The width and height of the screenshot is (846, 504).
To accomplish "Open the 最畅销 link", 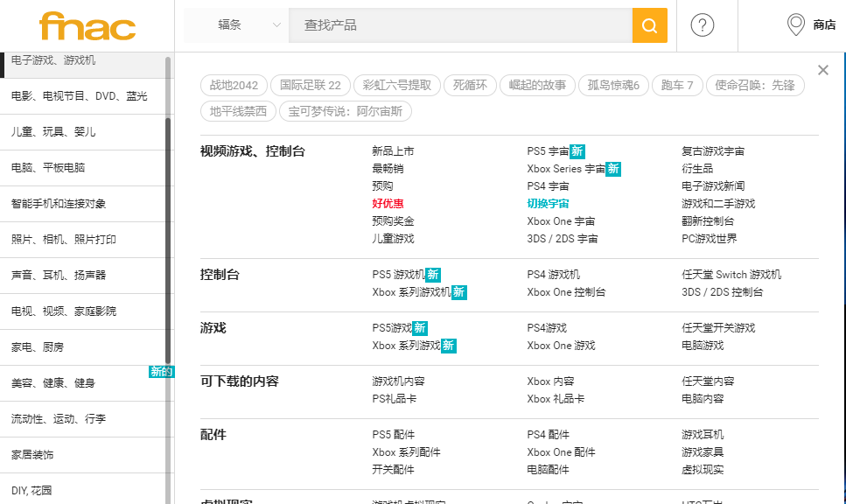I will pyautogui.click(x=388, y=168).
